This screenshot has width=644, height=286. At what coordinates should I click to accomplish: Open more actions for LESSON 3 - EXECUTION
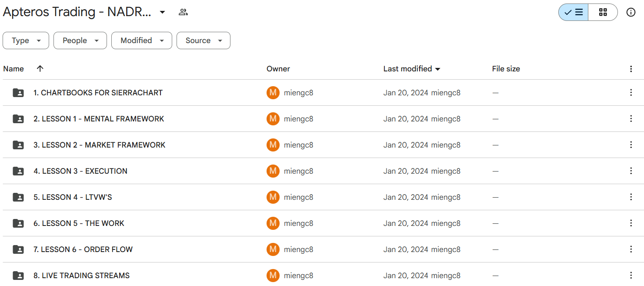[x=631, y=171]
